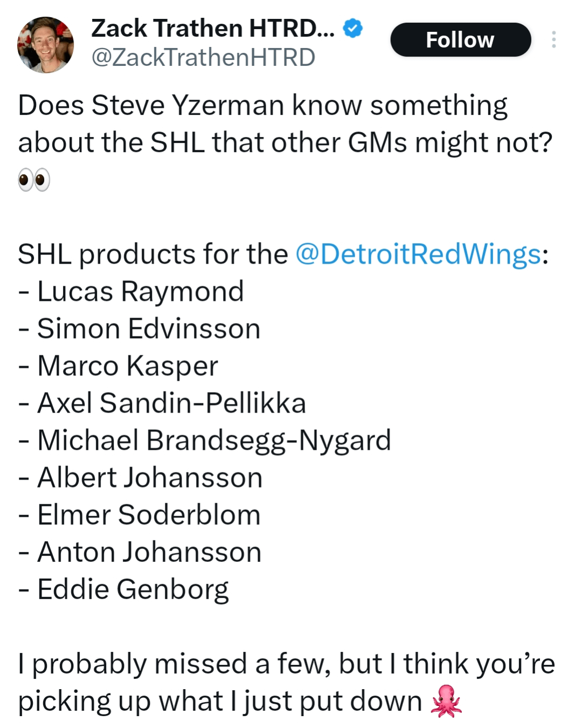Image resolution: width=582 pixels, height=728 pixels.
Task: Click the Axel Sandin-Pellikka list entry
Action: click(x=171, y=403)
